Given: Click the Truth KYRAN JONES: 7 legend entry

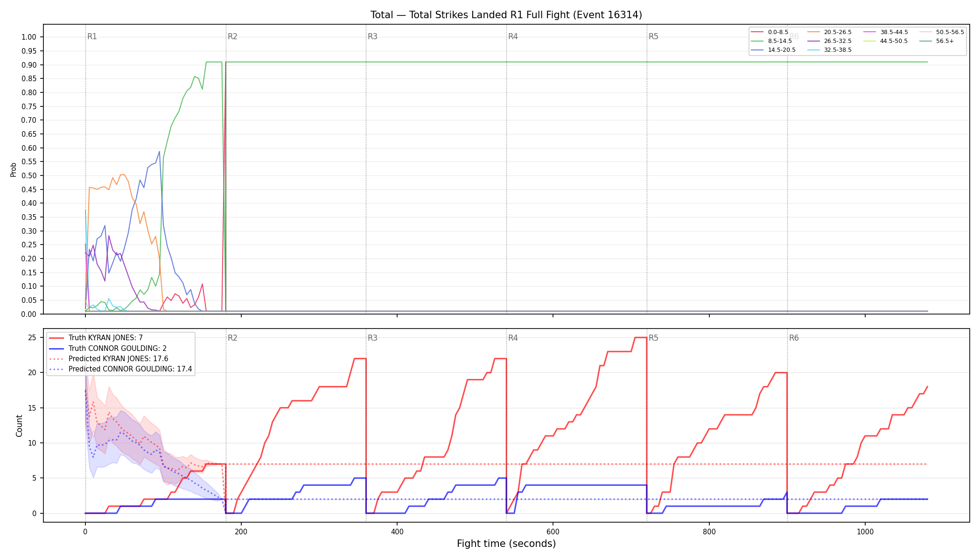Looking at the screenshot, I should pyautogui.click(x=96, y=338).
